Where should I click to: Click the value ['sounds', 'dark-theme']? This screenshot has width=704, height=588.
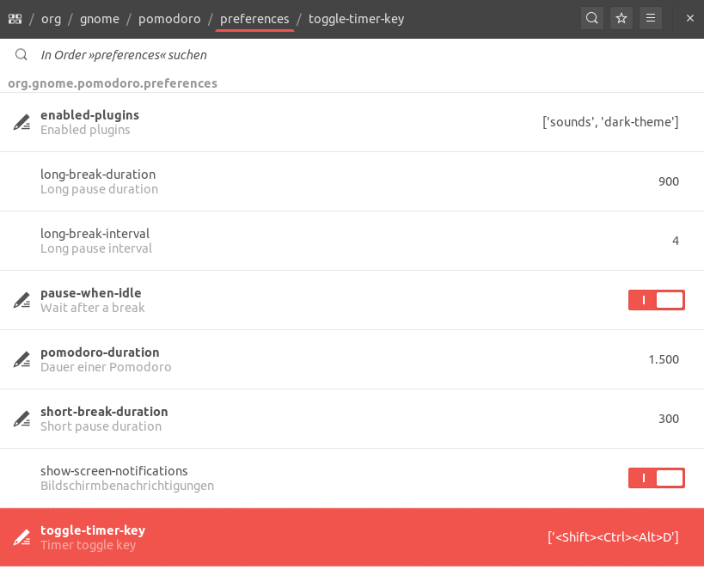pos(610,122)
